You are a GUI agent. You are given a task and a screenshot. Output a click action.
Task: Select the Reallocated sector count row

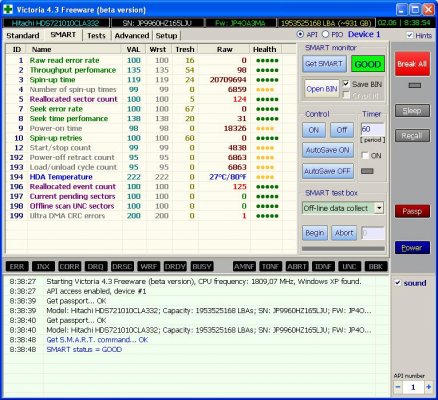pyautogui.click(x=151, y=99)
